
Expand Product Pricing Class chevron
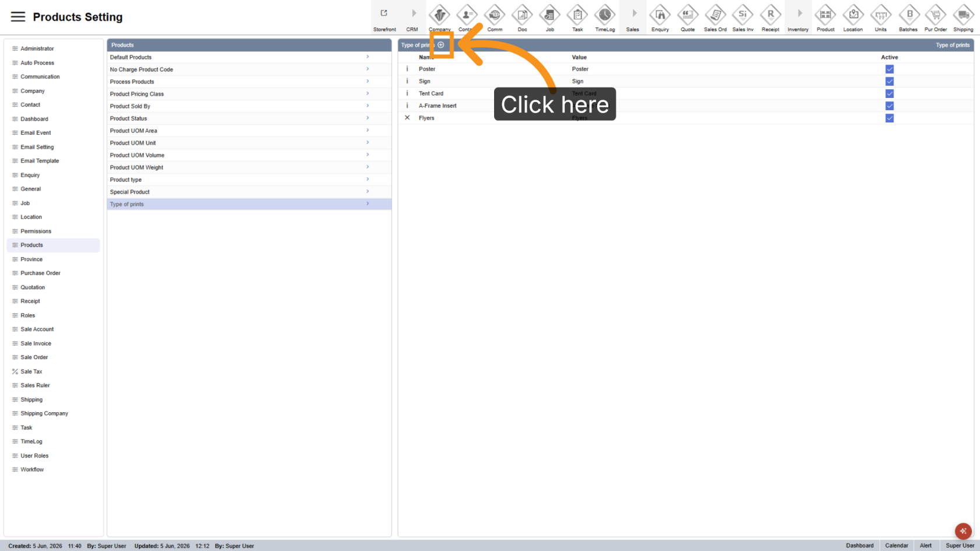click(x=367, y=94)
